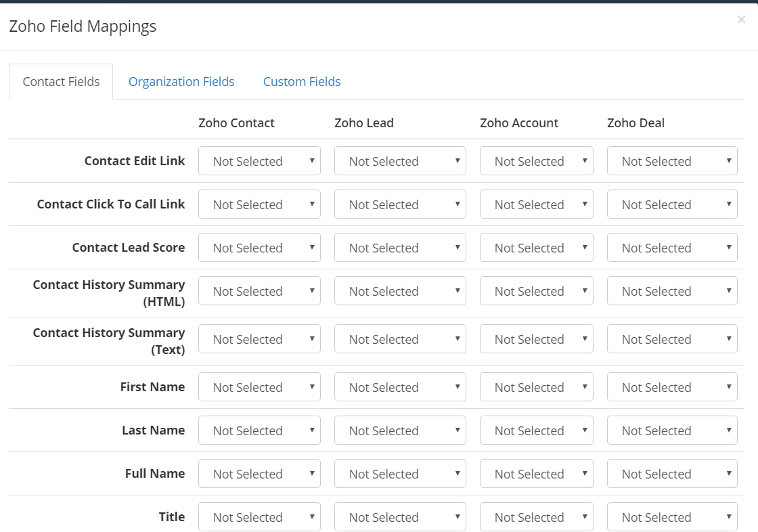The image size is (758, 532).
Task: Open Zoho Lead dropdown for First Name
Action: 400,387
